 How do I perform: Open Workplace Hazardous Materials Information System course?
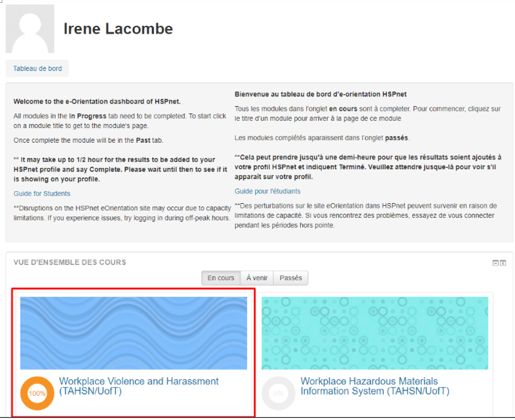click(x=374, y=386)
